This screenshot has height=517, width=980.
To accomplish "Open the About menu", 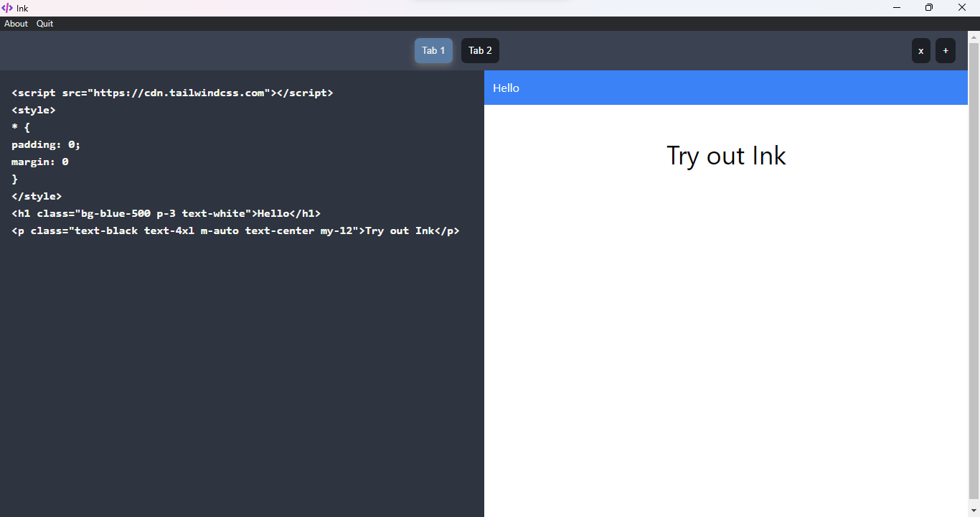I will pos(15,23).
